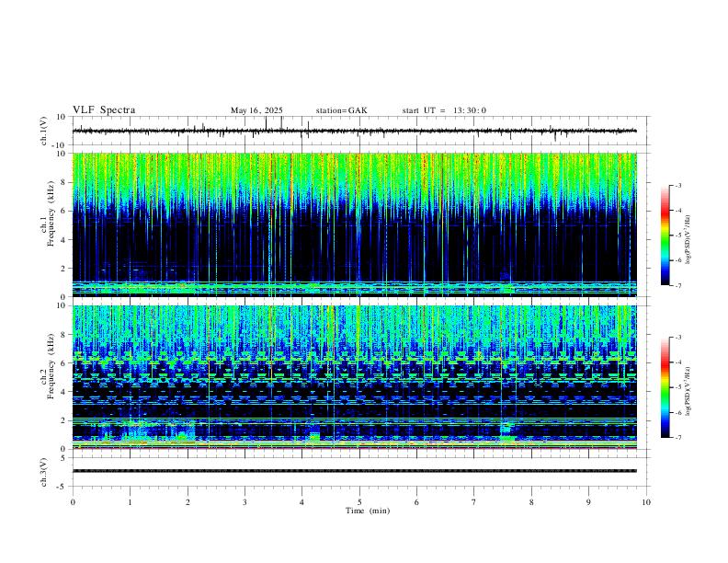Image resolution: width=728 pixels, height=563 pixels.
Task: Click the ch.3(V) axis label
Action: click(44, 472)
